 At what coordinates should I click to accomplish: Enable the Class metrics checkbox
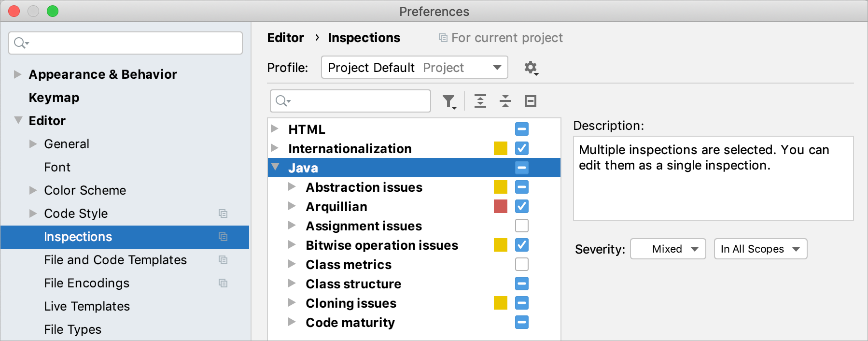point(522,264)
